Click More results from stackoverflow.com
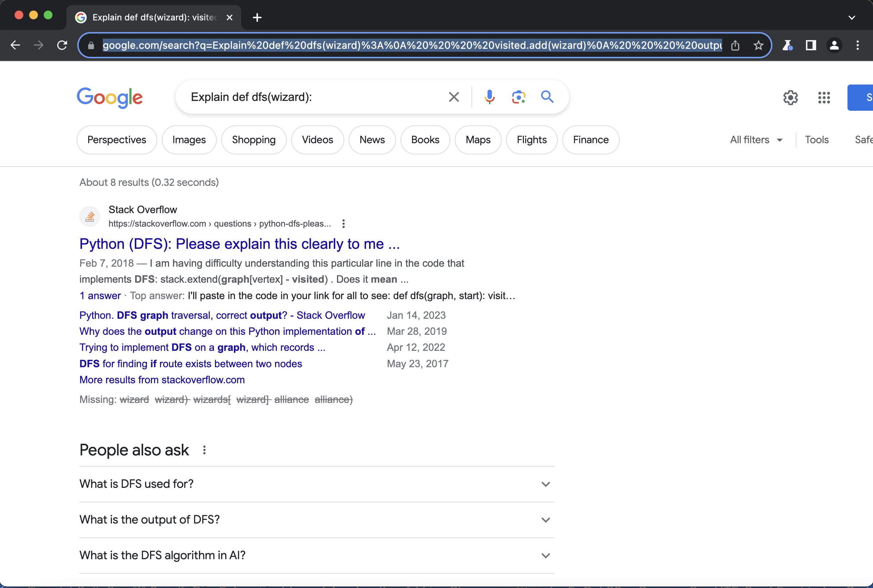This screenshot has width=873, height=588. (162, 380)
